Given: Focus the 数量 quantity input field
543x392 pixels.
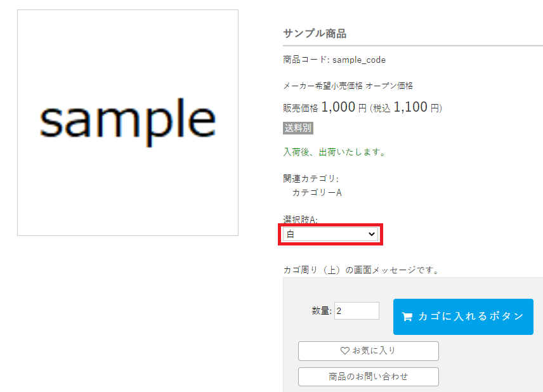Looking at the screenshot, I should [x=357, y=311].
